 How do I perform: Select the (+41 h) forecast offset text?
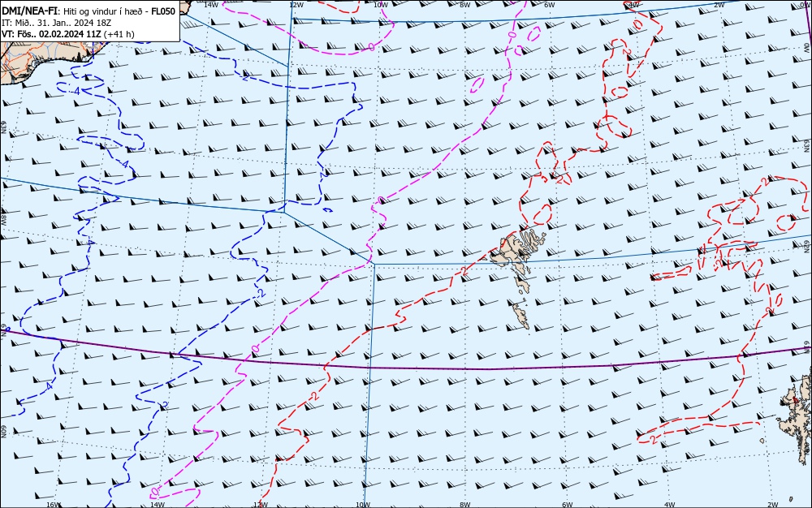pos(119,34)
